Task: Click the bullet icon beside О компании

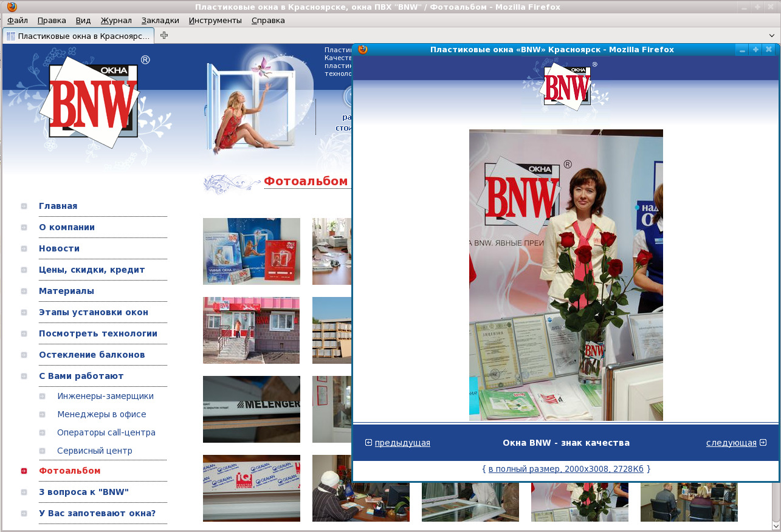Action: pyautogui.click(x=24, y=228)
